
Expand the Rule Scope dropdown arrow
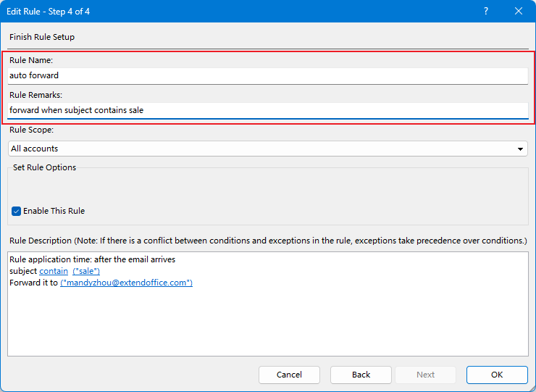520,149
